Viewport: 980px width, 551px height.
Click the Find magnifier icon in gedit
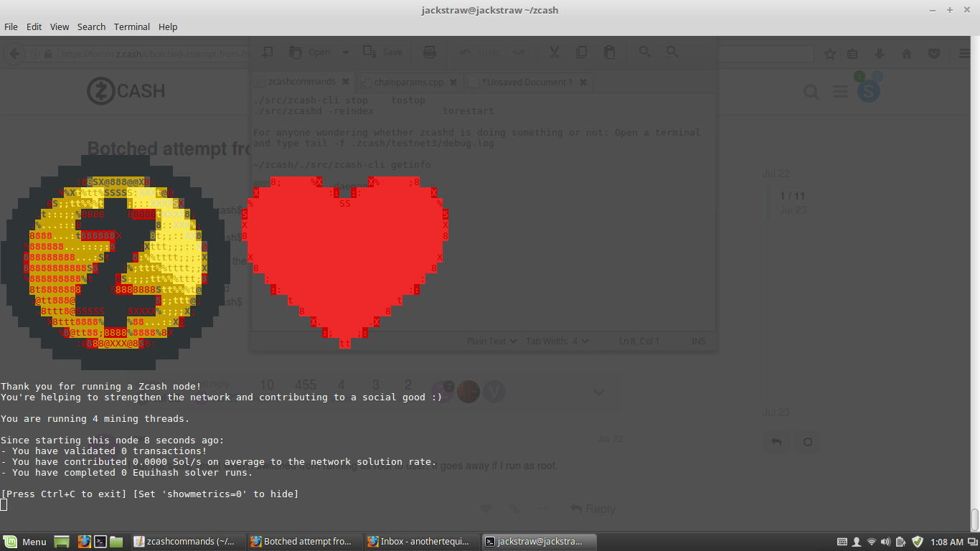(x=645, y=52)
